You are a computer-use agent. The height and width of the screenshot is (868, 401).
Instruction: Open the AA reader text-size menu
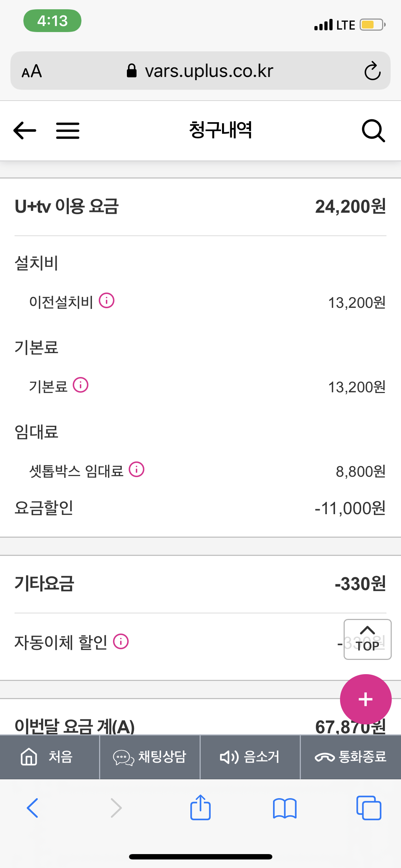tap(32, 71)
